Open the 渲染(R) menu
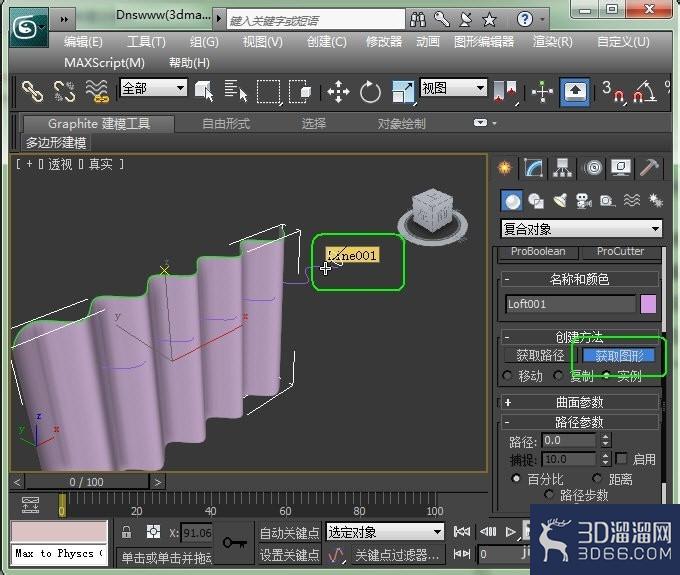Screen dimensions: 680x575 coord(552,42)
